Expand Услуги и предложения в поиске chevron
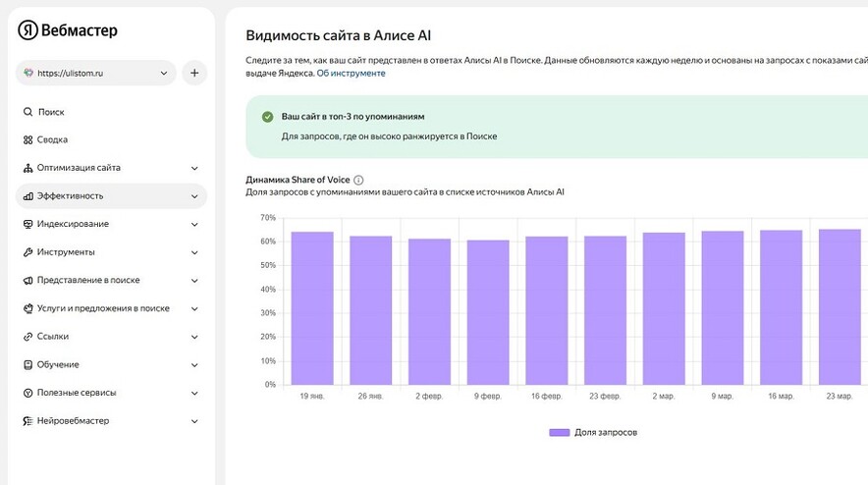868x485 pixels. point(194,309)
